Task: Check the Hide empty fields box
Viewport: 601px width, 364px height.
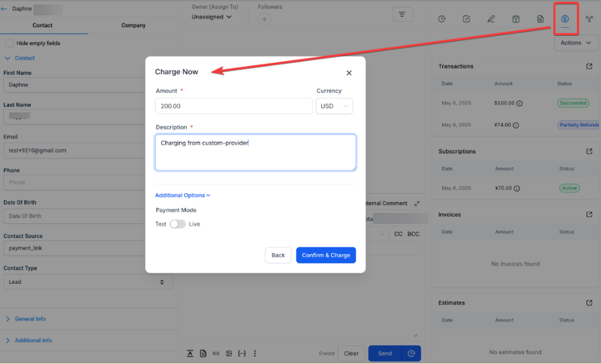Action: 9,43
